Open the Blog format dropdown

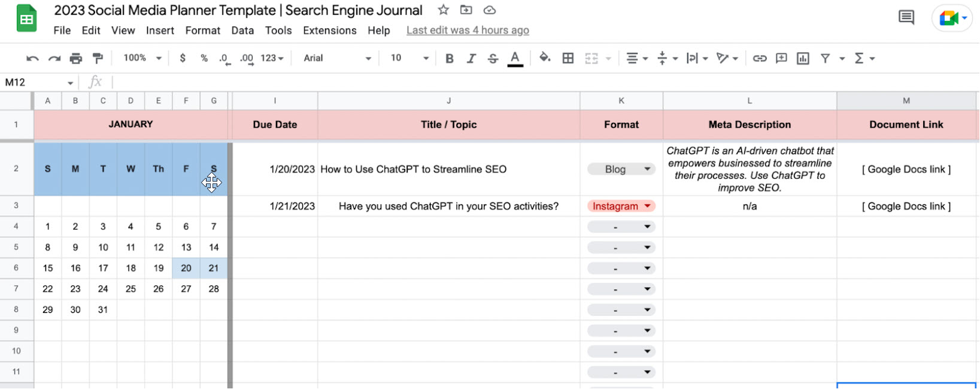(x=621, y=170)
